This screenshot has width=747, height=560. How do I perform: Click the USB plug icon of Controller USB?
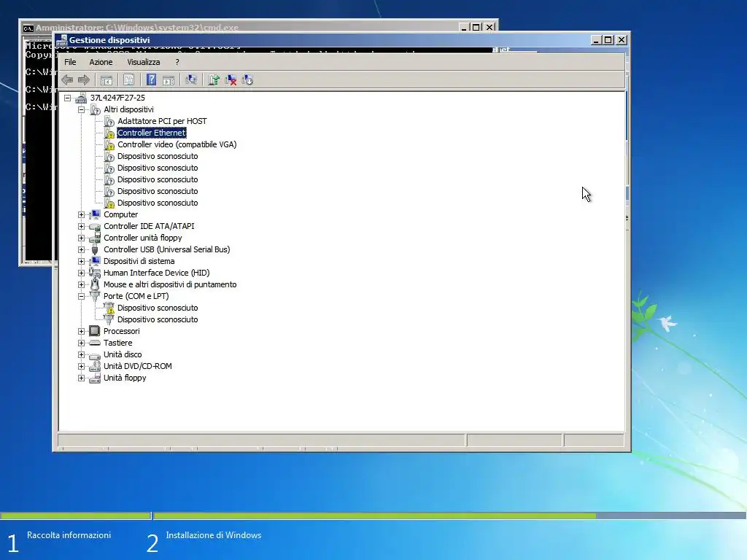tap(95, 249)
